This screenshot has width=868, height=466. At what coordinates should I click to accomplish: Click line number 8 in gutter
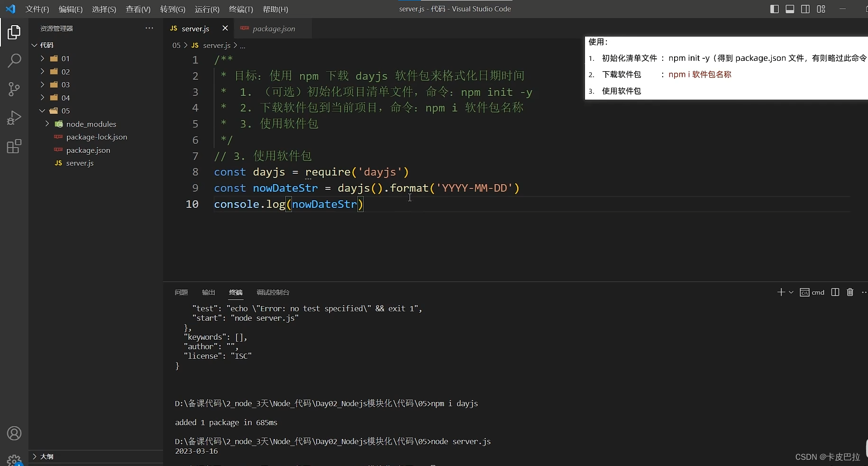[195, 172]
